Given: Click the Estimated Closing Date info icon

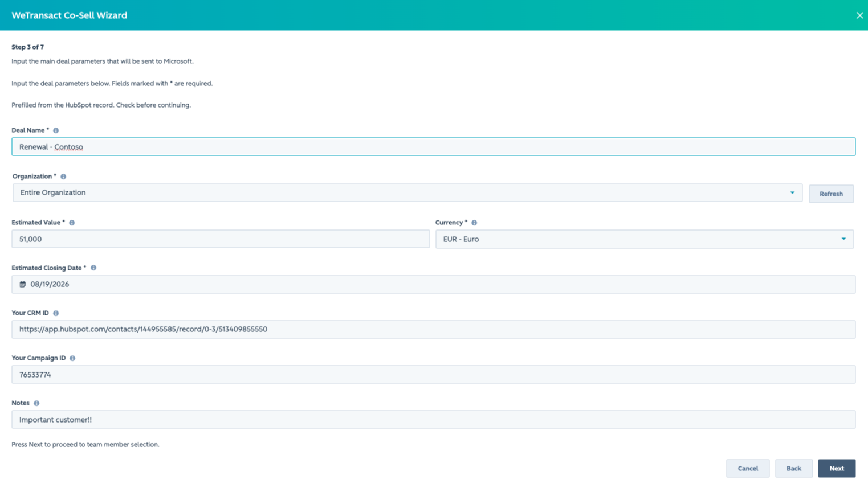Looking at the screenshot, I should point(93,268).
